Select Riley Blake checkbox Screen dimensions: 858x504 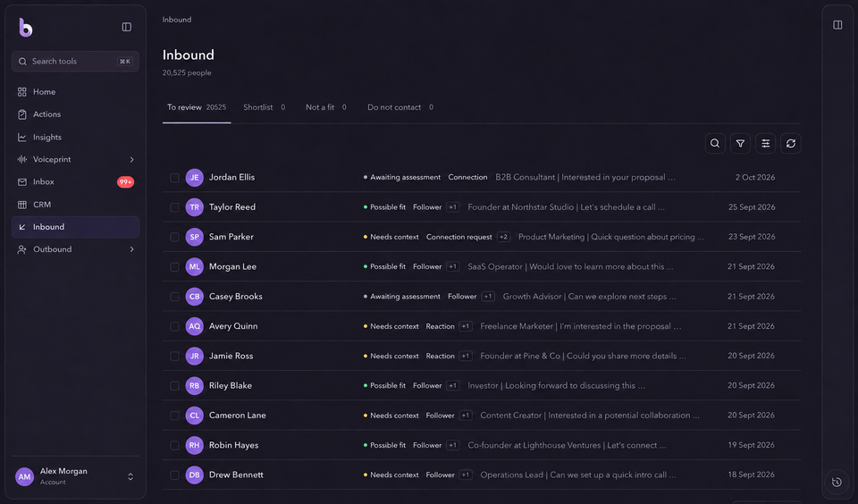174,386
